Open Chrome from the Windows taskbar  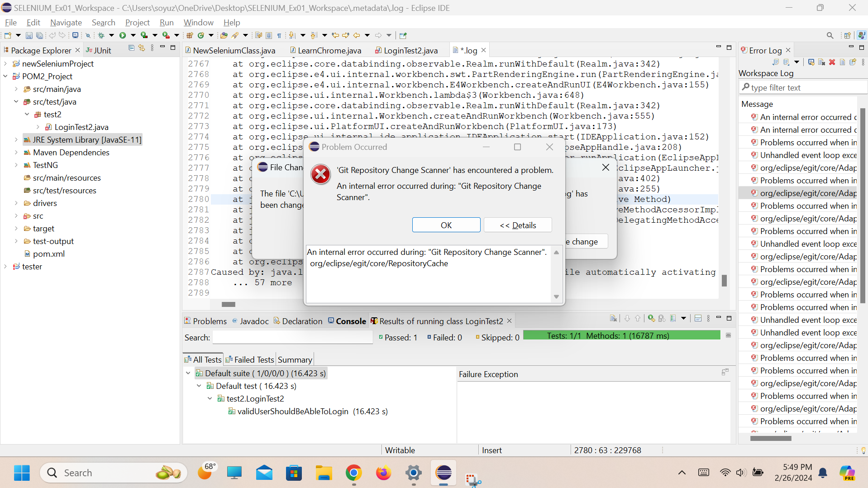353,473
